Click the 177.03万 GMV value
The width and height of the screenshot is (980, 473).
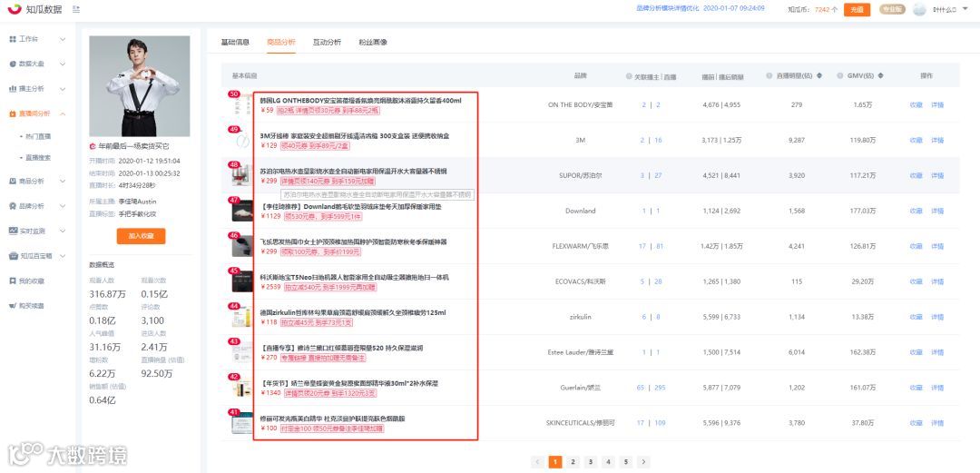863,211
